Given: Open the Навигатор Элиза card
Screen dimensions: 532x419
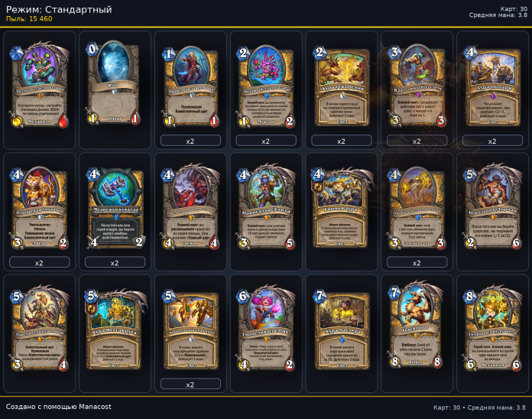Looking at the screenshot, I should pyautogui.click(x=266, y=206).
